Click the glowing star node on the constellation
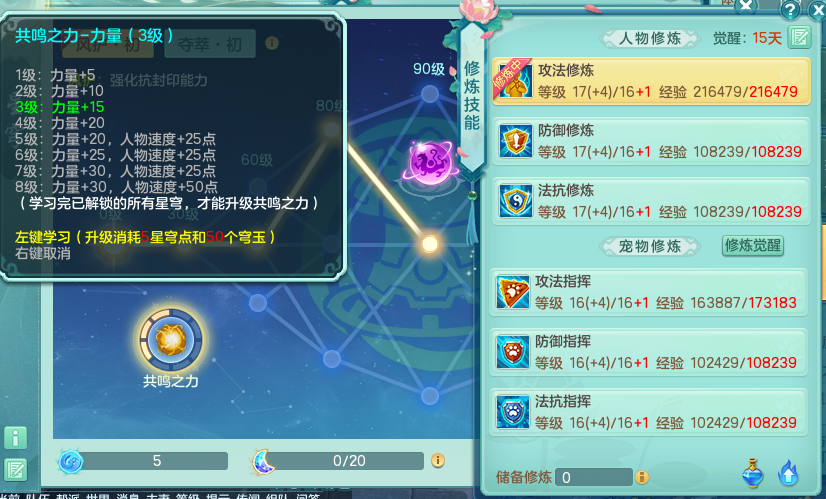The width and height of the screenshot is (826, 499). pos(430,244)
